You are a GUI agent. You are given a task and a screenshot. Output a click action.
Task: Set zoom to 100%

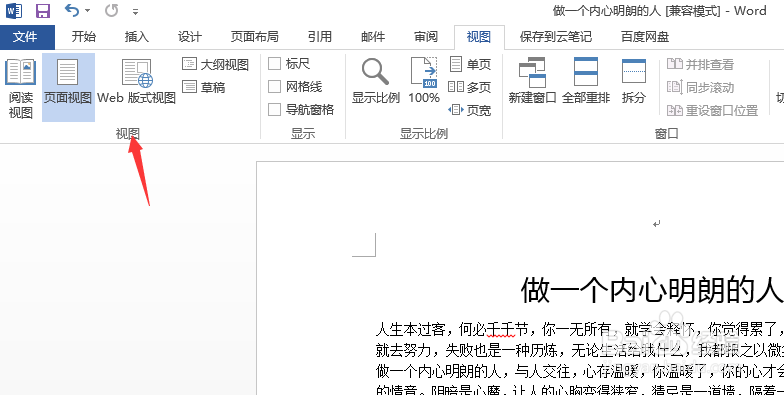tap(424, 81)
